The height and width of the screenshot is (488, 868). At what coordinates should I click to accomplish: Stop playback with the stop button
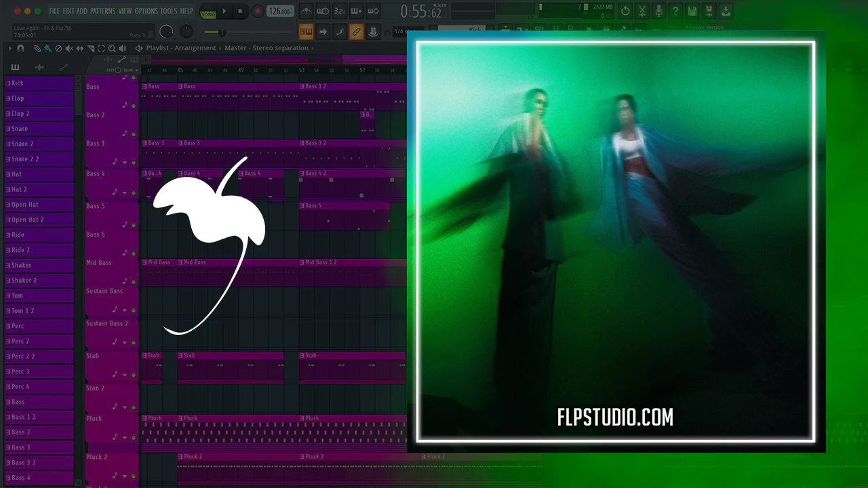240,11
